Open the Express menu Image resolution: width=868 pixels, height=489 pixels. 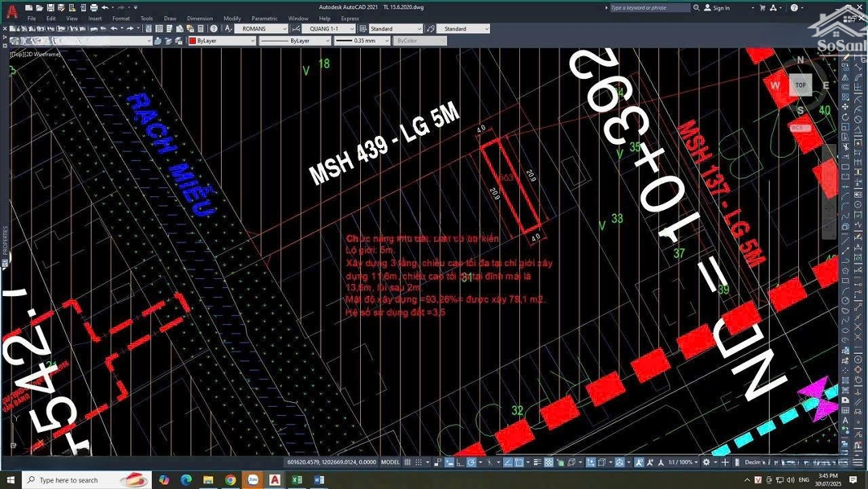tap(350, 18)
